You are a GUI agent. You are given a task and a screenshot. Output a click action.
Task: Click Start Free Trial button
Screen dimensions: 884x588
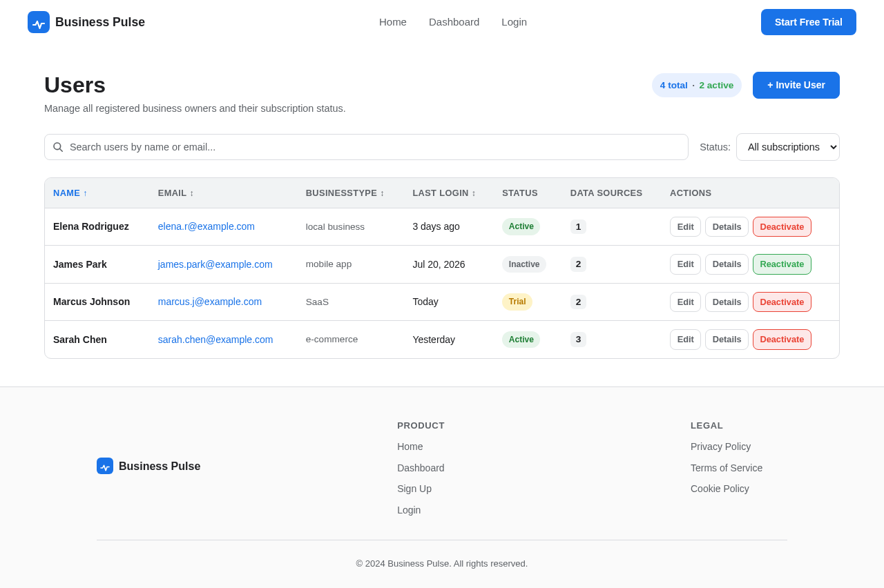coord(809,22)
